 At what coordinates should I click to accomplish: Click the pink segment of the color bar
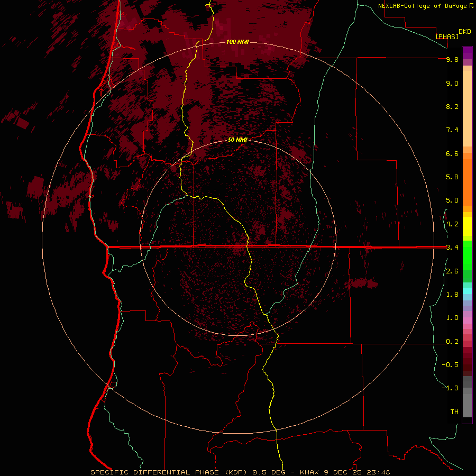467,321
